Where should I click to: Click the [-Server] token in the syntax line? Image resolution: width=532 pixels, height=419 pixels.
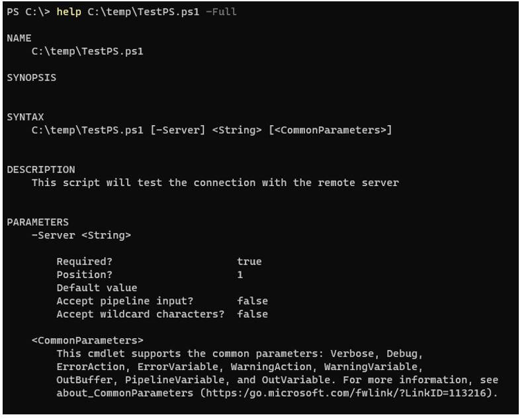(x=178, y=130)
